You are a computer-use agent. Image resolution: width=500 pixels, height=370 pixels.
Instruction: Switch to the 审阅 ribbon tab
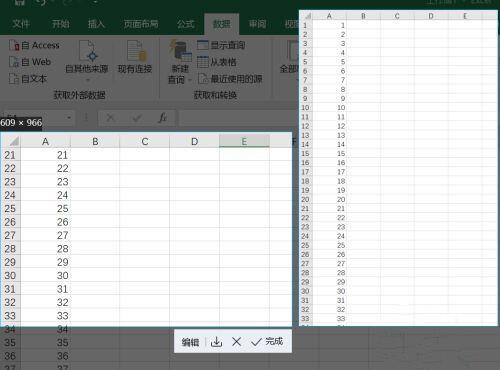click(257, 24)
